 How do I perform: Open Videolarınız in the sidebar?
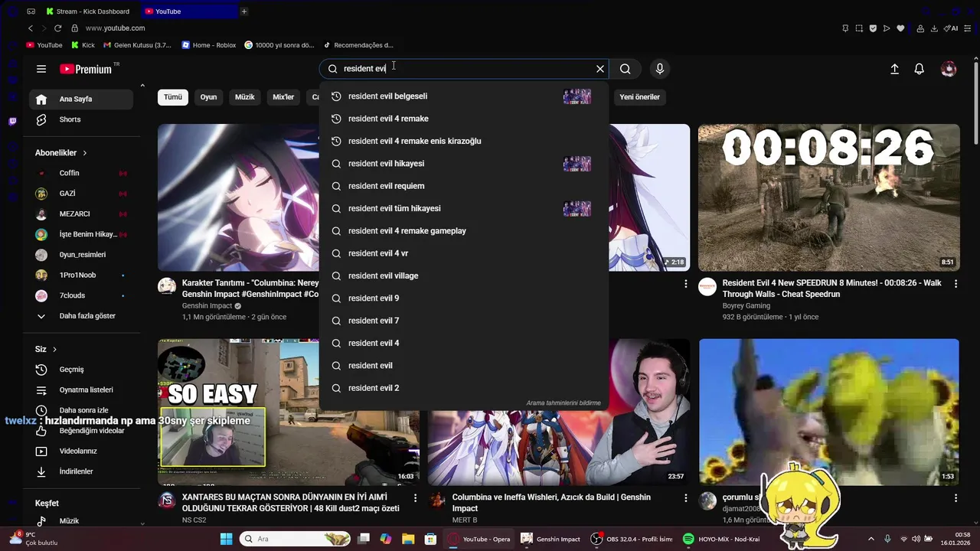[x=81, y=452]
